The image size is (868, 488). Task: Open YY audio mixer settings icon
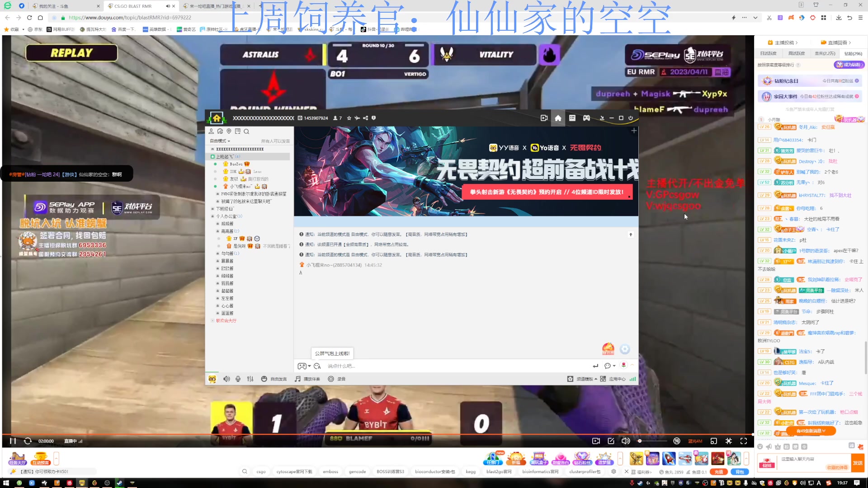point(250,379)
